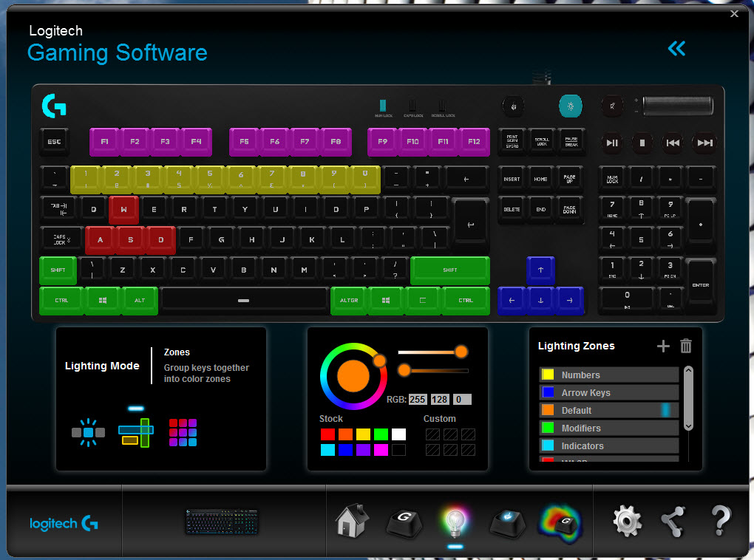Select the keyboard device thumbnail
The height and width of the screenshot is (560, 754).
222,522
